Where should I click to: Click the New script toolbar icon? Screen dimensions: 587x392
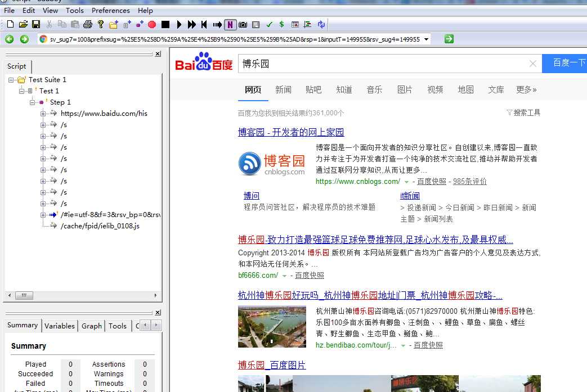click(x=11, y=24)
